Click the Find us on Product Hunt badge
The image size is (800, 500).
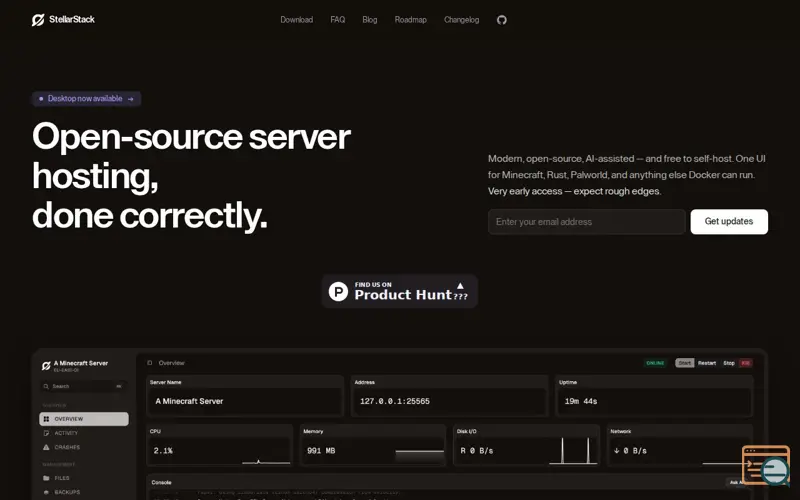tap(399, 291)
